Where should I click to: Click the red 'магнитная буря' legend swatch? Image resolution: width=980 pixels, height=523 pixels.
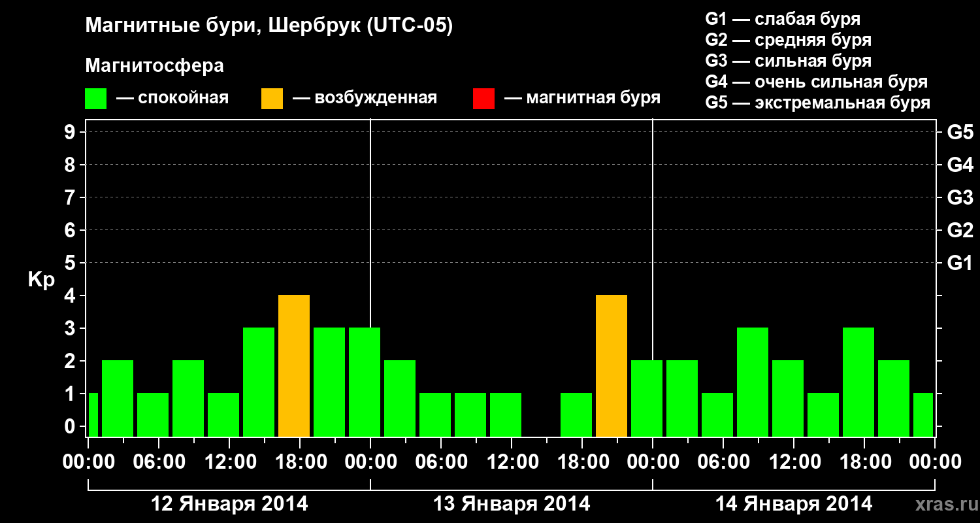(x=483, y=99)
